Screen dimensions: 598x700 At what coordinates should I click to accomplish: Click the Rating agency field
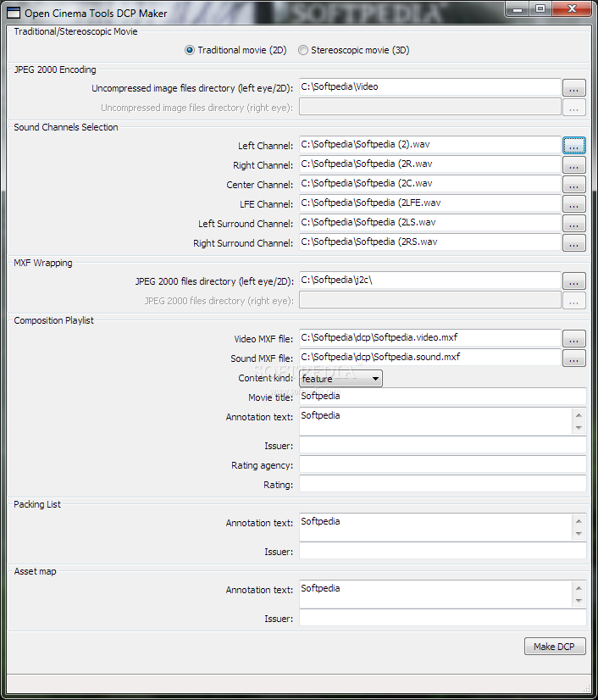tap(442, 464)
